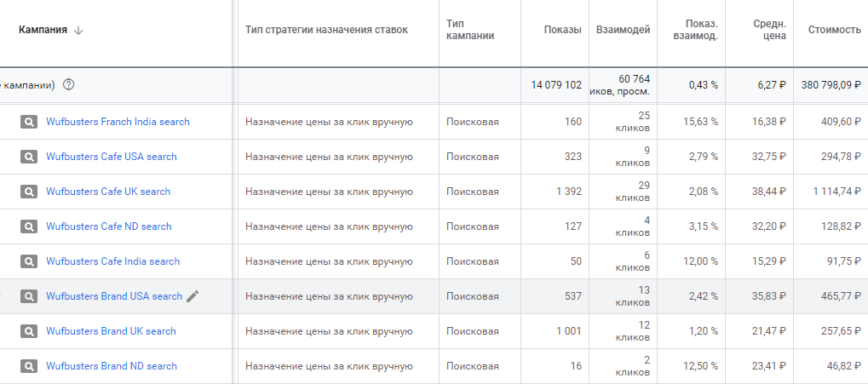Sort by Кампания column arrow
The image size is (868, 384).
coord(79,30)
